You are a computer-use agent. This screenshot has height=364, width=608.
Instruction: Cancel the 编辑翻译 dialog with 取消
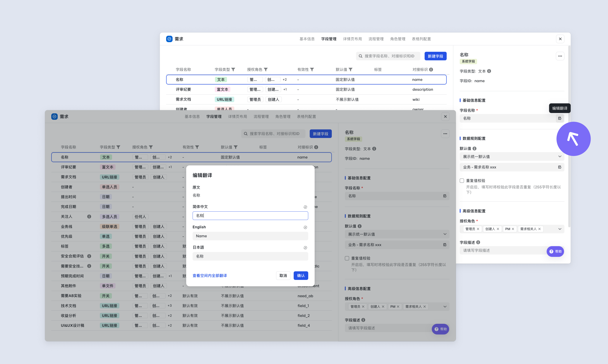283,276
